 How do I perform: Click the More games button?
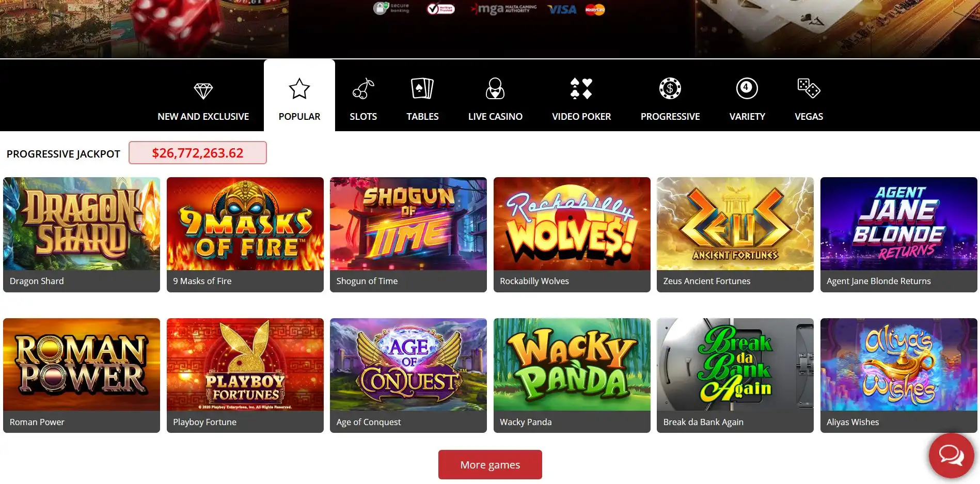tap(490, 464)
